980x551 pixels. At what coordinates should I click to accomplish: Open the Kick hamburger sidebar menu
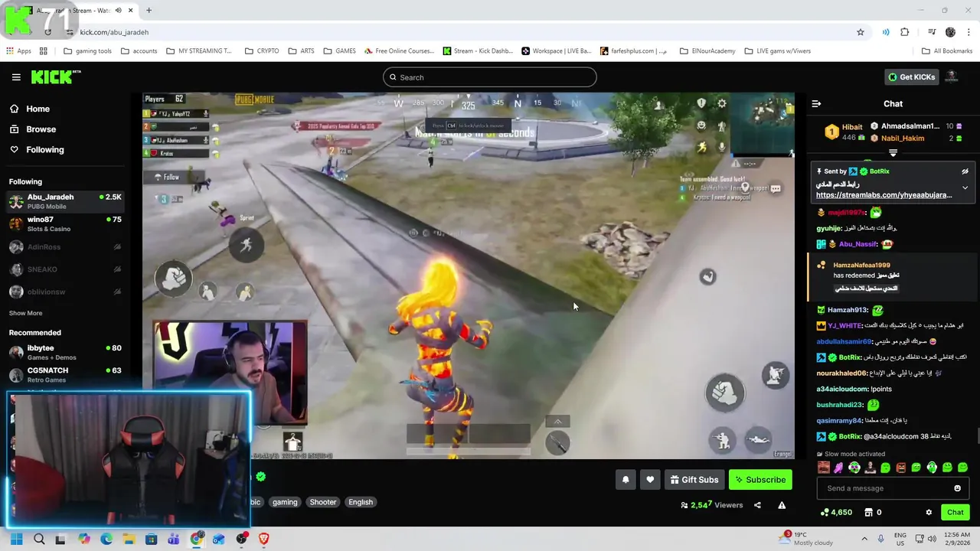(16, 77)
